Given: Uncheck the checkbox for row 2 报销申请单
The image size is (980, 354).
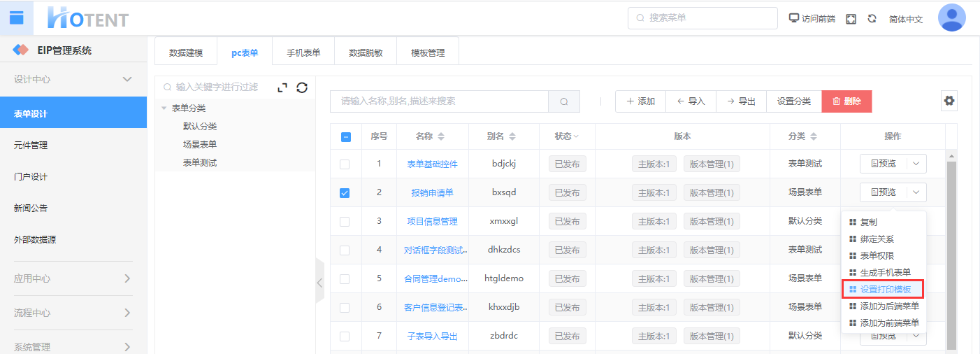Looking at the screenshot, I should click(345, 193).
